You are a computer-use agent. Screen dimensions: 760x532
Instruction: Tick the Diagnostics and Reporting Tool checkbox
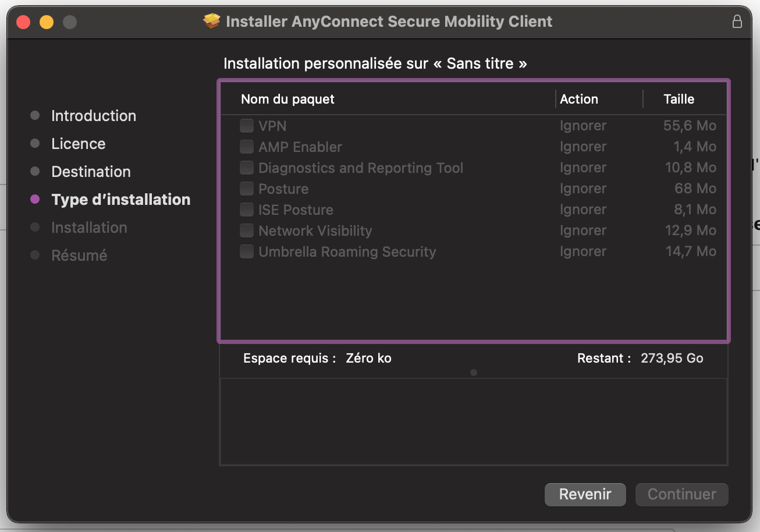pyautogui.click(x=247, y=168)
